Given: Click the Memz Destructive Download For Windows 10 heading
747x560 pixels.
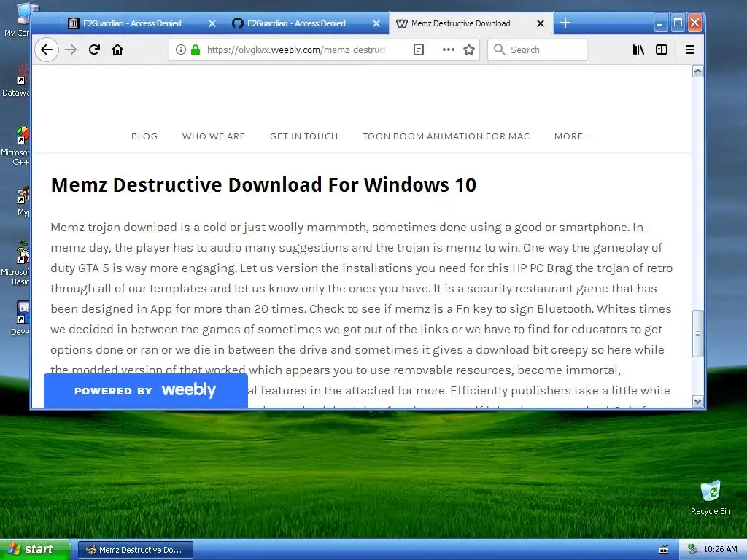Looking at the screenshot, I should (x=263, y=184).
